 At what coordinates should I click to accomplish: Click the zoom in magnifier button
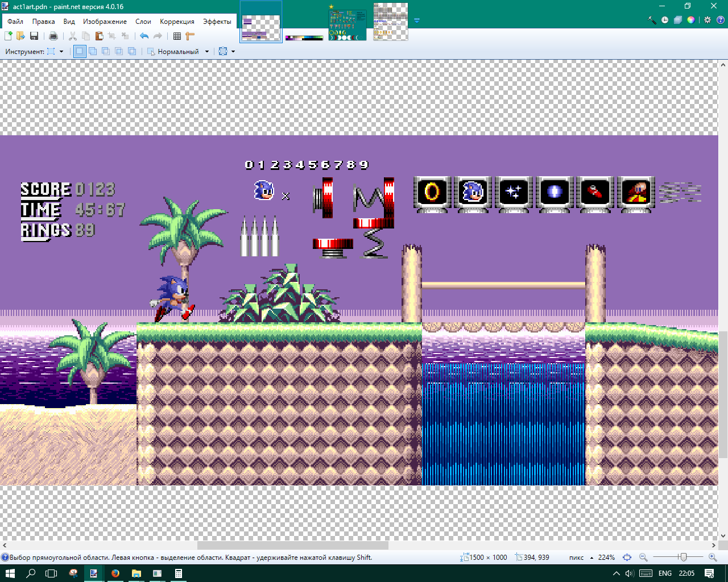pos(713,558)
